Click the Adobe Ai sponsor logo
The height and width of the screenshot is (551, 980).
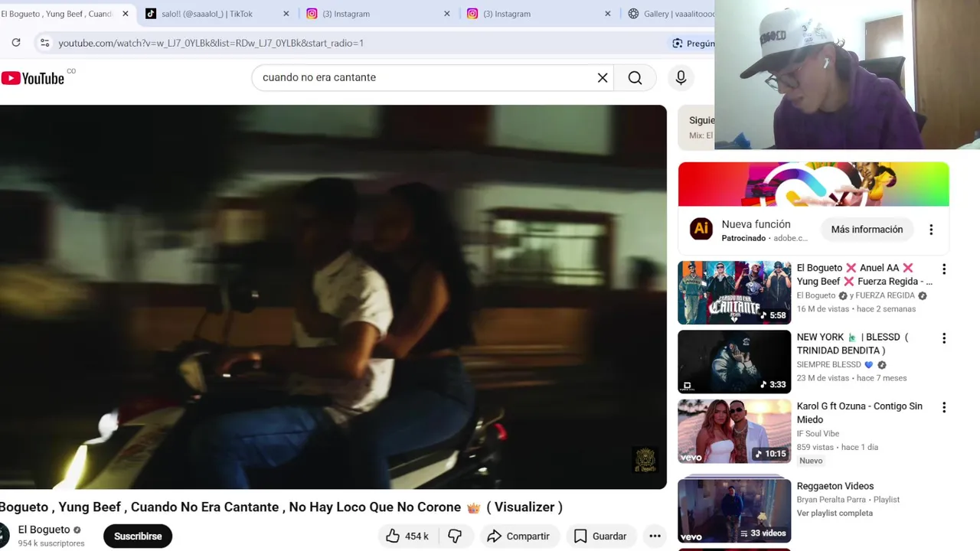pos(701,230)
